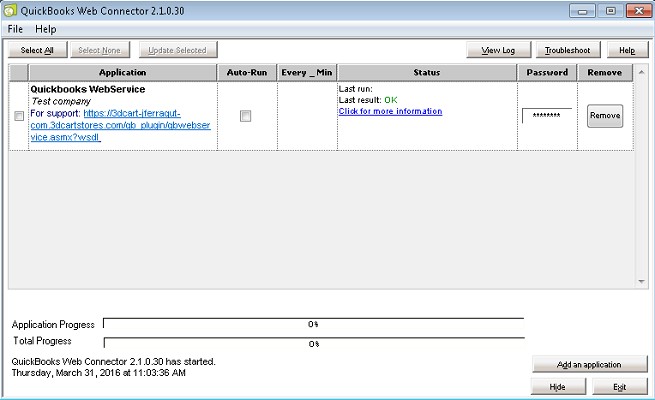The height and width of the screenshot is (400, 655).
Task: Open the View Log button
Action: tap(498, 50)
